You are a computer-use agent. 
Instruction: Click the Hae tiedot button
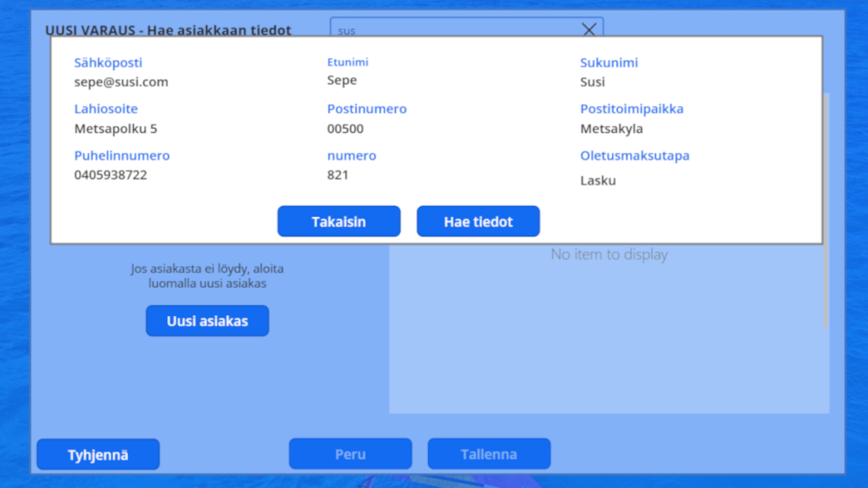pos(478,221)
